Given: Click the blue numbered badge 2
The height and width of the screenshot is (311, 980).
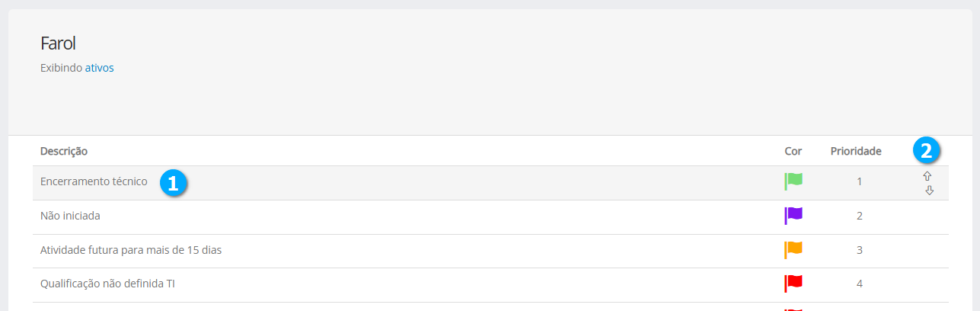Looking at the screenshot, I should 926,151.
